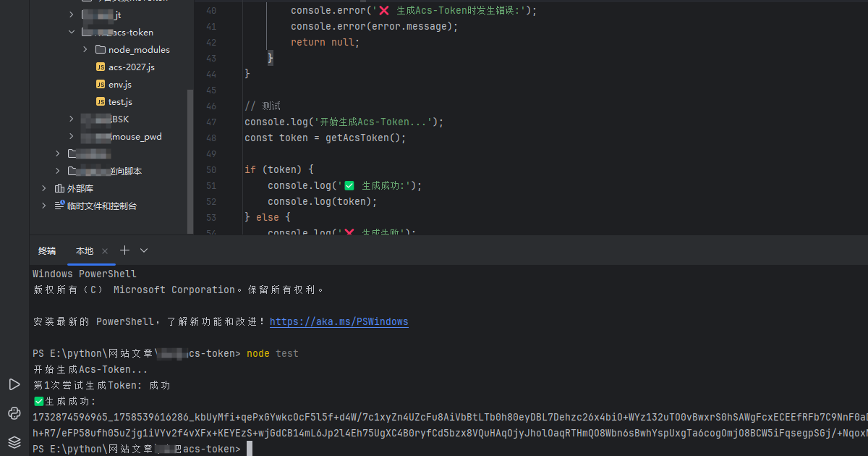
Task: Open the aka.ms/PSWindows link
Action: (339, 321)
